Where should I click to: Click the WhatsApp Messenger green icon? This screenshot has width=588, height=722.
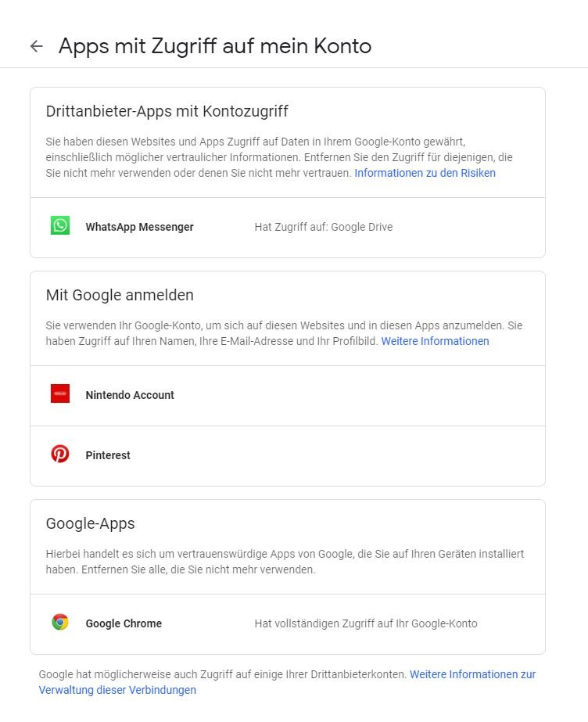click(x=60, y=226)
